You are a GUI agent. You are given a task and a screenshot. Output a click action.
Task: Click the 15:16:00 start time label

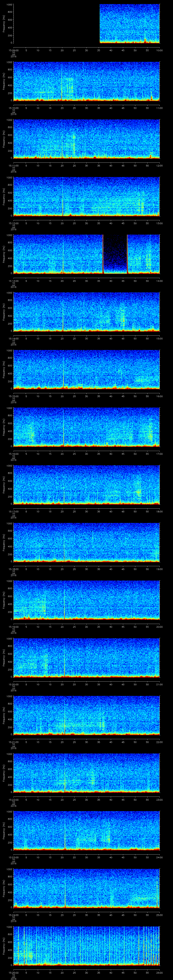(13, 454)
